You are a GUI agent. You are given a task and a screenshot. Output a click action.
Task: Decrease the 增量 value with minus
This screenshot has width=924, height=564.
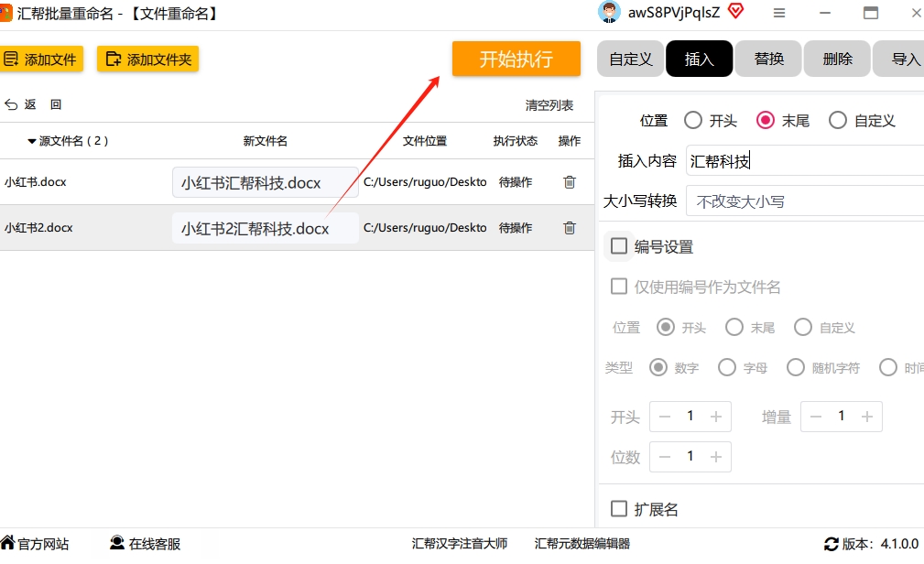[x=816, y=417]
